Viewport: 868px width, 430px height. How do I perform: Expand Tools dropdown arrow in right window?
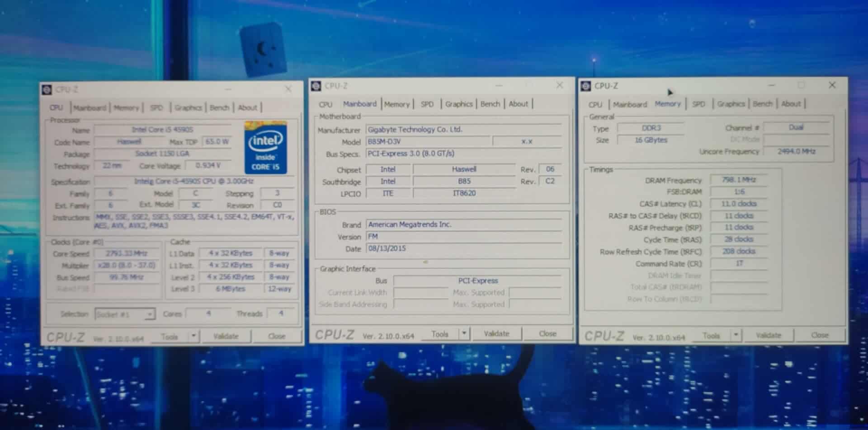(x=736, y=335)
